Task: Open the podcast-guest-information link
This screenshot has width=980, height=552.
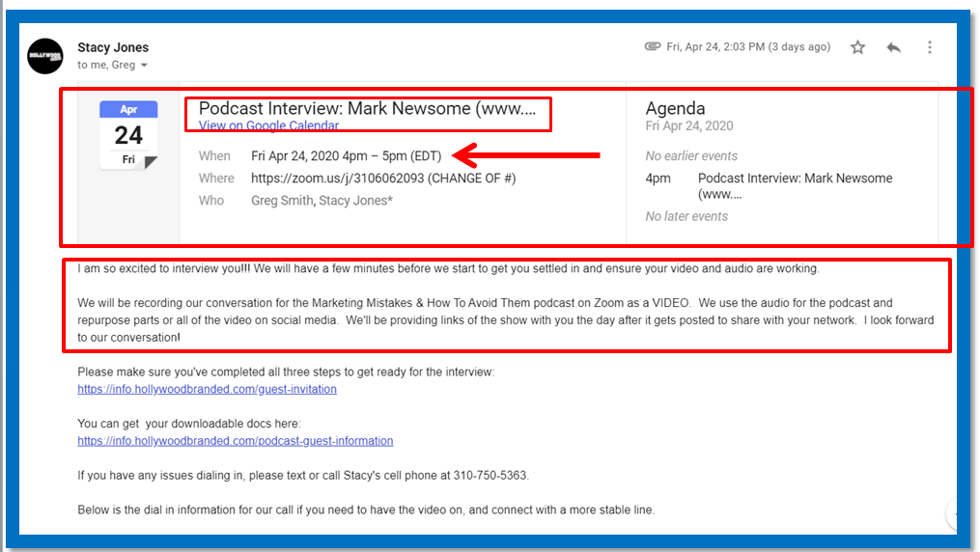Action: tap(235, 440)
